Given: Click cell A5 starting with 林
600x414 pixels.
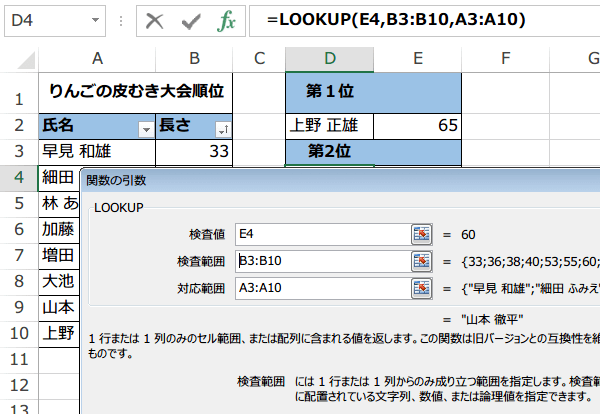Looking at the screenshot, I should pos(59,204).
